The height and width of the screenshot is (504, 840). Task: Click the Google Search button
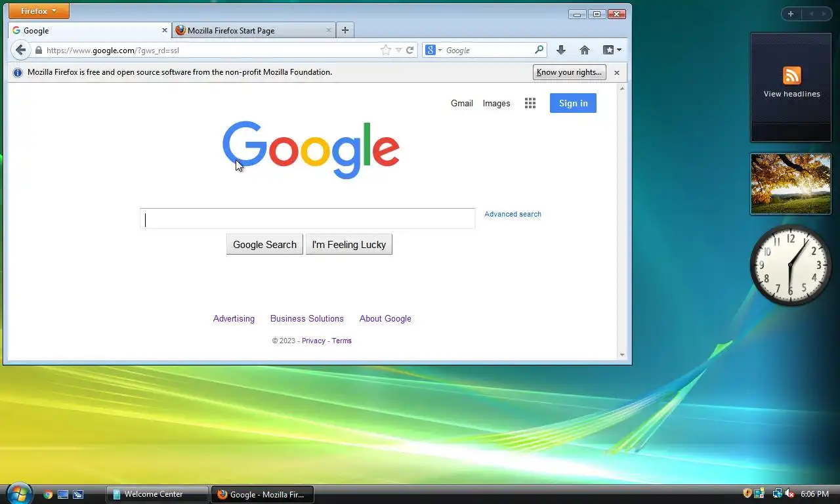coord(264,244)
